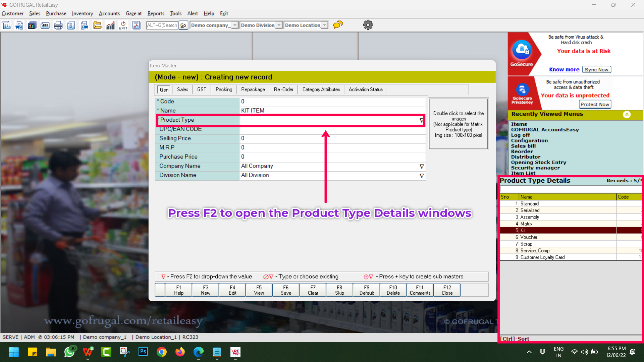Open the Inventory menu
Image resolution: width=644 pixels, height=362 pixels.
click(82, 13)
